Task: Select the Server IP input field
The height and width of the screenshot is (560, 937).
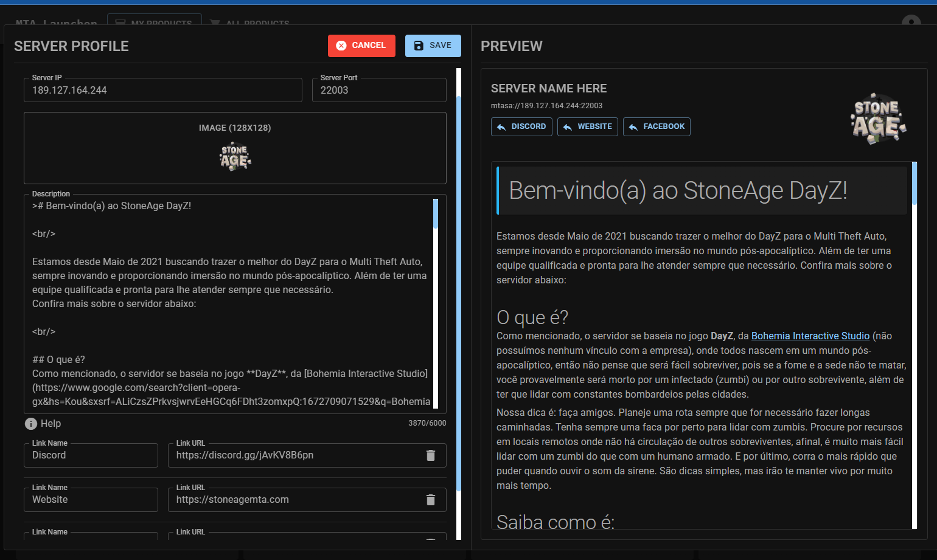Action: (162, 89)
